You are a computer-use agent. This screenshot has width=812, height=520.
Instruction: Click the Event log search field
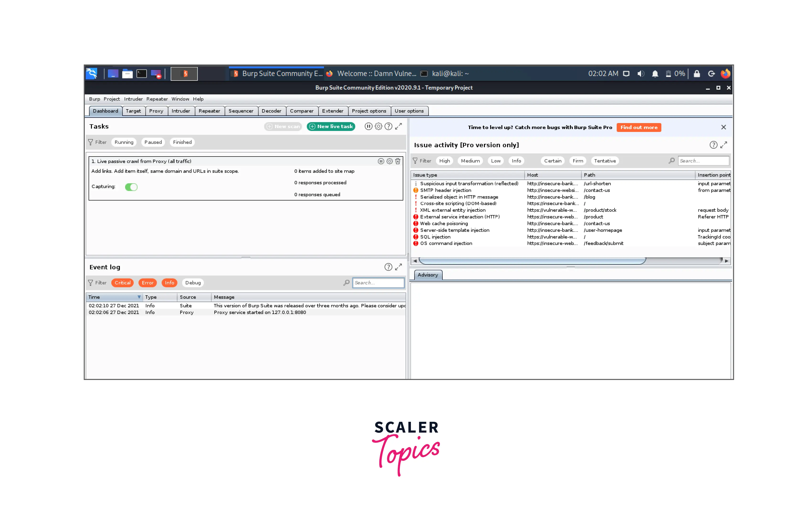click(378, 283)
